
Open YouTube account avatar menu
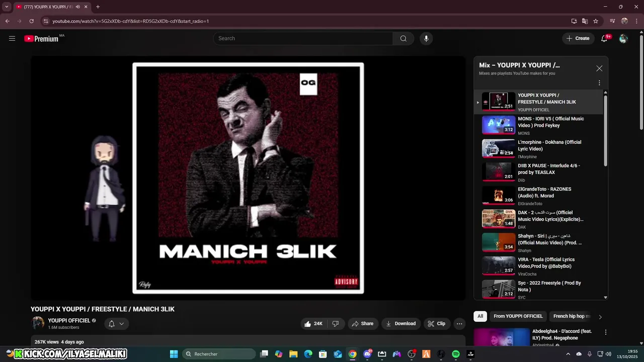[x=623, y=39]
